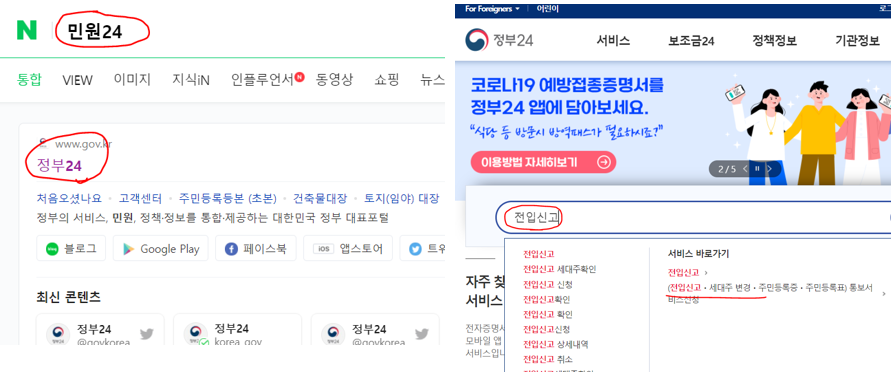Switch to the 인플루언서 search tab
This screenshot has height=382, width=896.
pyautogui.click(x=263, y=79)
